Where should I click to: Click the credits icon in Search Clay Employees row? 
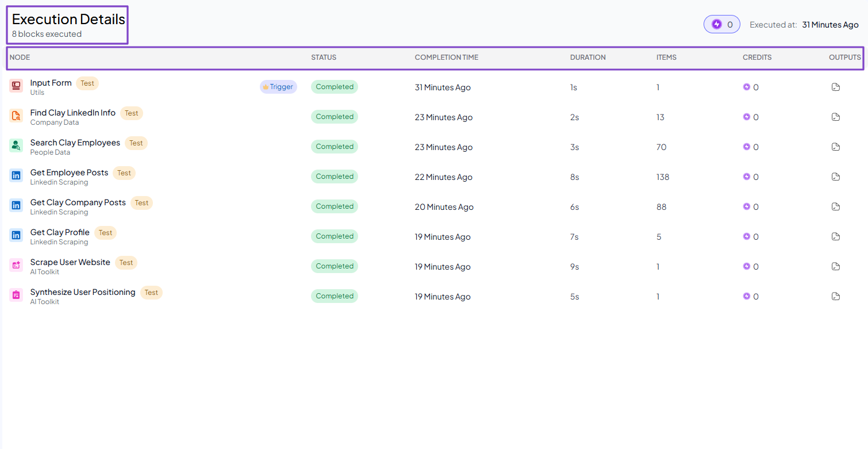pyautogui.click(x=747, y=147)
